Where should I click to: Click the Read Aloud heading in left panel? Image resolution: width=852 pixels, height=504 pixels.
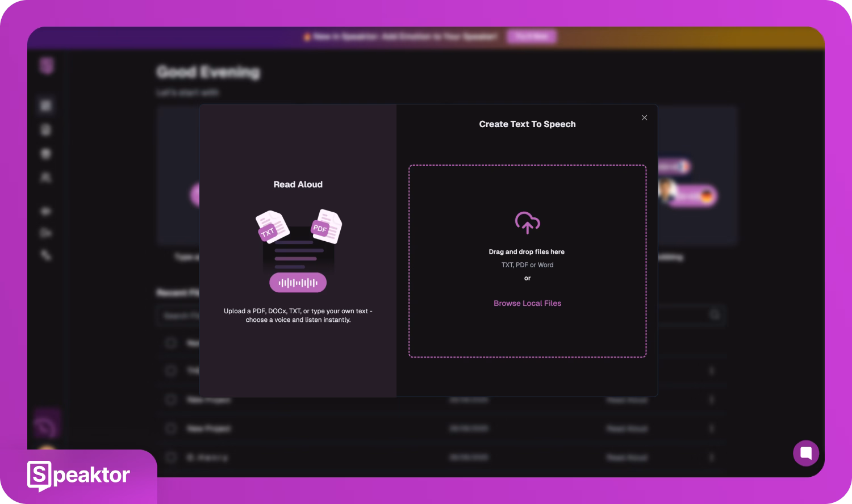298,184
